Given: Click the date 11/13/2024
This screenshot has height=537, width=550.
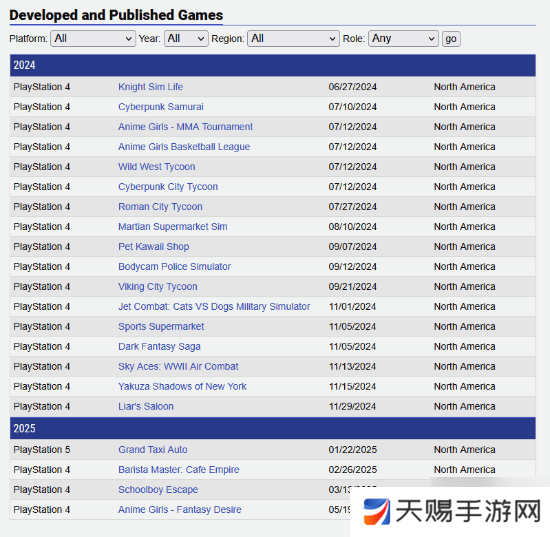Looking at the screenshot, I should (x=353, y=367).
